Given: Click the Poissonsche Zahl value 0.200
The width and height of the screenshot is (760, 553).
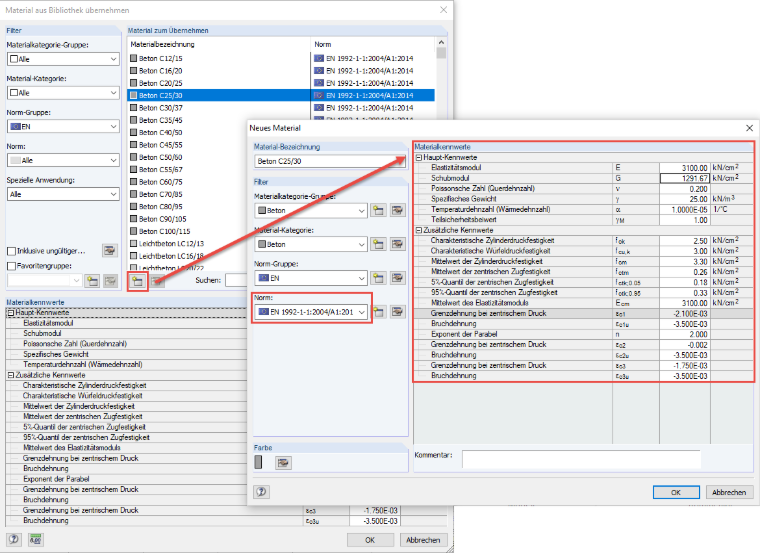Looking at the screenshot, I should (685, 189).
